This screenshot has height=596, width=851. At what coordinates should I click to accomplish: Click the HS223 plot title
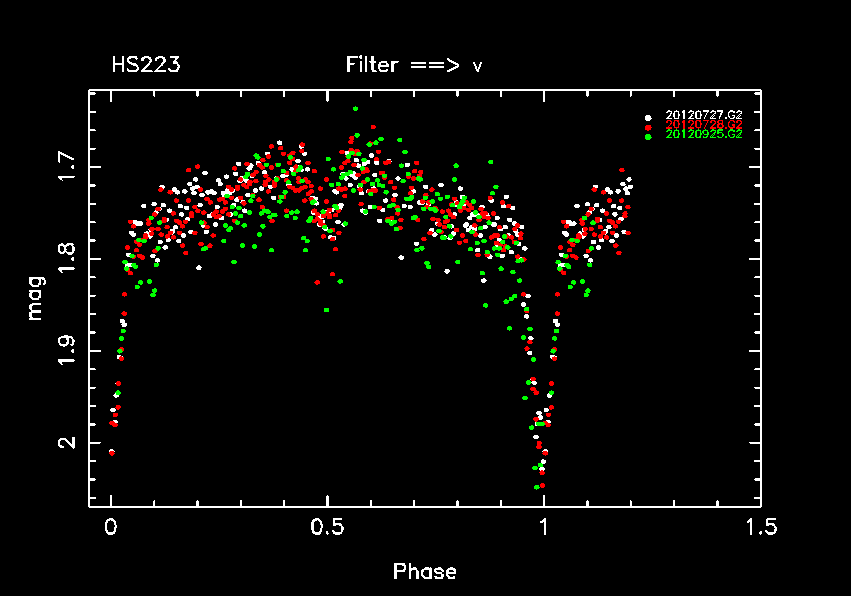pyautogui.click(x=146, y=66)
